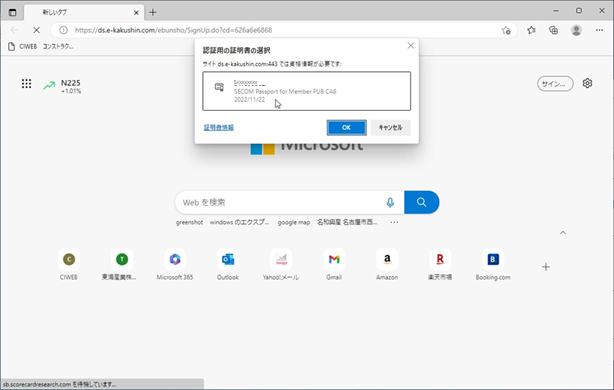Image resolution: width=614 pixels, height=390 pixels.
Task: Click the サイン... sign-in button
Action: tap(555, 84)
